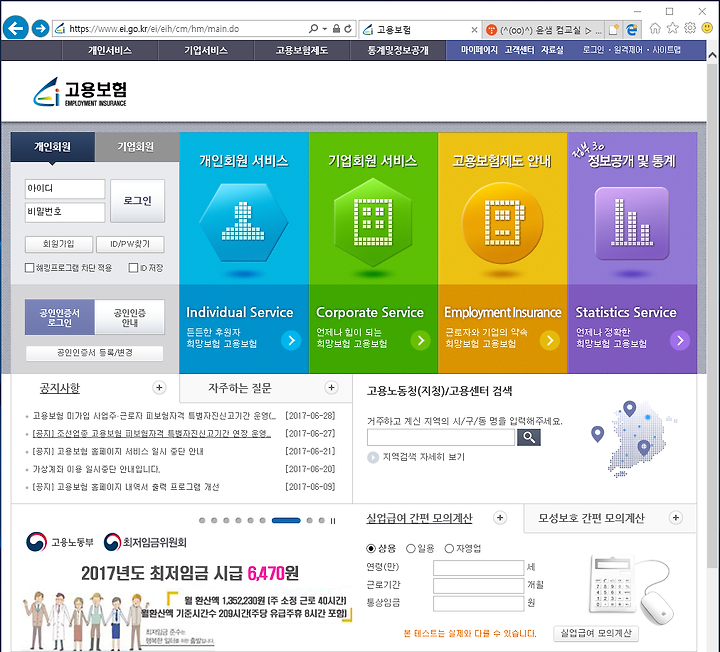Viewport: 720px width, 652px height.
Task: Click the browser forward arrow button
Action: pyautogui.click(x=40, y=28)
